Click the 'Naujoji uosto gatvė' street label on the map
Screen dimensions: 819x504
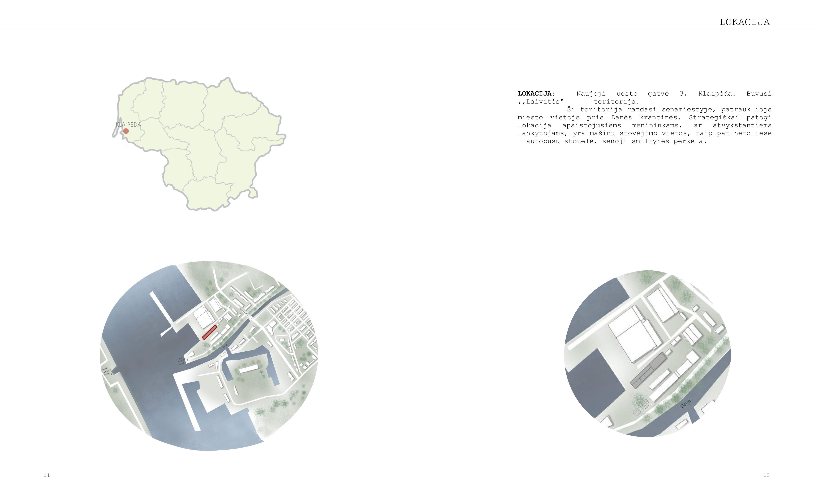point(246,314)
